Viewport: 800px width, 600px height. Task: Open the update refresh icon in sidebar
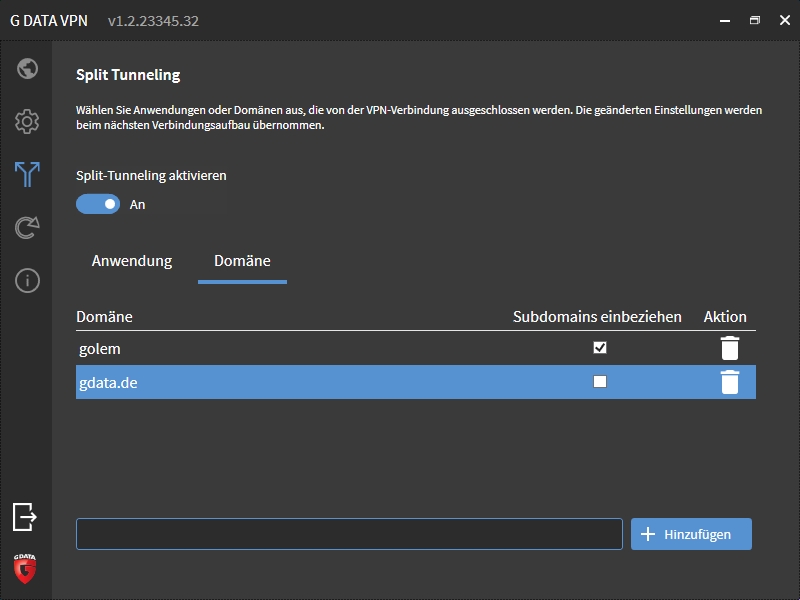point(27,228)
